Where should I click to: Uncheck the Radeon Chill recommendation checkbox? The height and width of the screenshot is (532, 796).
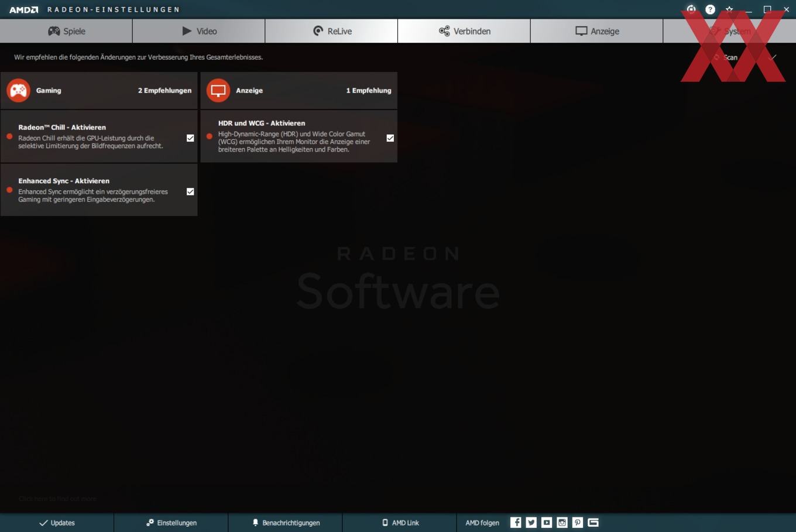pos(190,138)
